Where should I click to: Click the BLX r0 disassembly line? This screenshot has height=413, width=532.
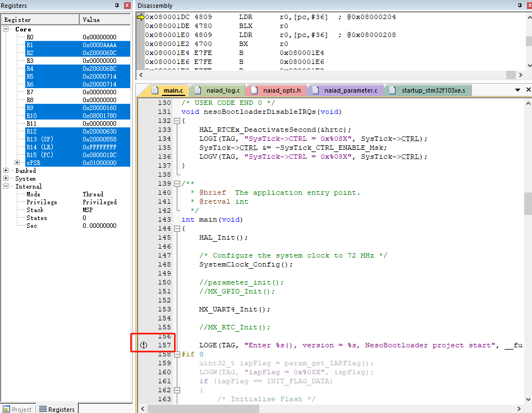tap(217, 26)
